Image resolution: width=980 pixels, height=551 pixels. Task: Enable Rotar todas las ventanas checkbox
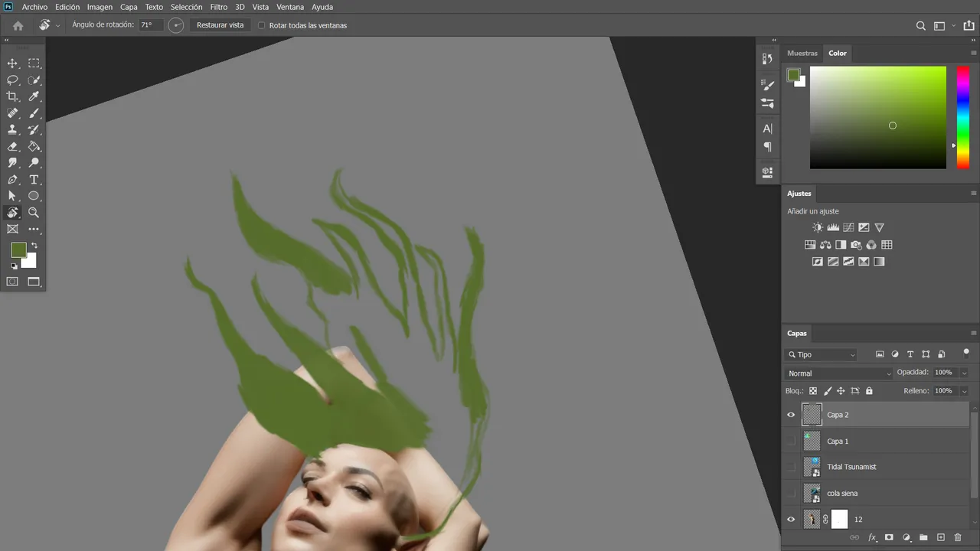tap(262, 25)
